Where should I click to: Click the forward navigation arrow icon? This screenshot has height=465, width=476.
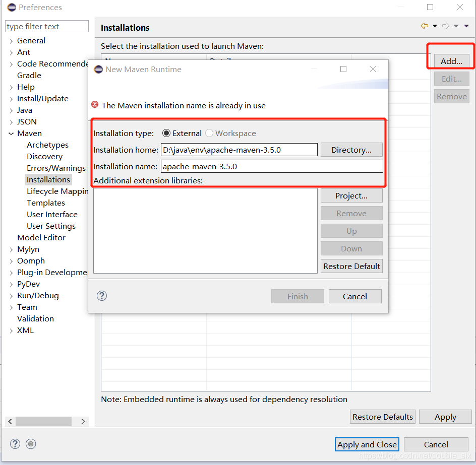coord(446,26)
